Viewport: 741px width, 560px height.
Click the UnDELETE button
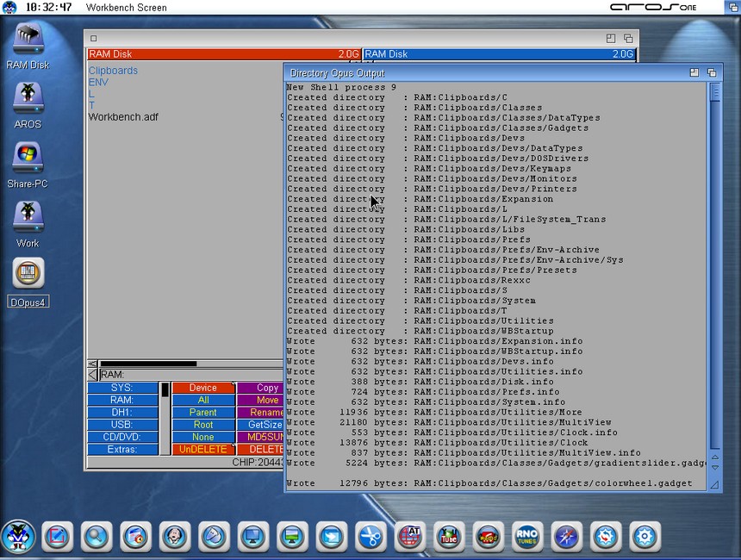point(202,450)
